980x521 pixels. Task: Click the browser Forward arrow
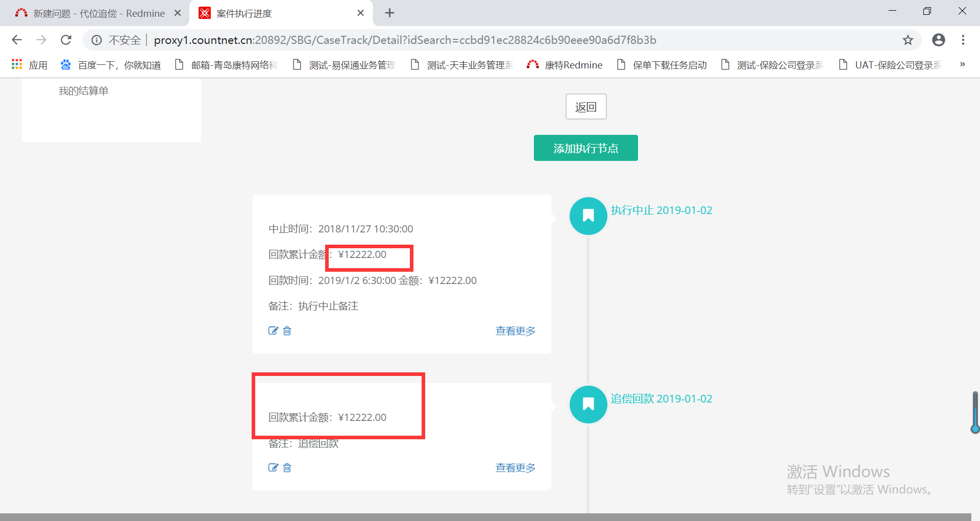pyautogui.click(x=41, y=40)
